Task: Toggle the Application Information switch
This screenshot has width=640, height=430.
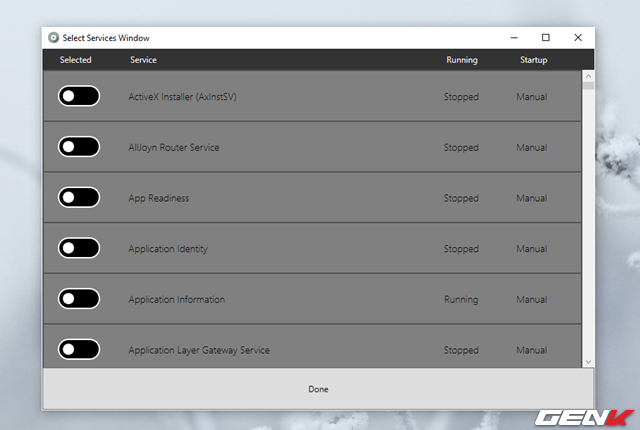Action: [79, 299]
